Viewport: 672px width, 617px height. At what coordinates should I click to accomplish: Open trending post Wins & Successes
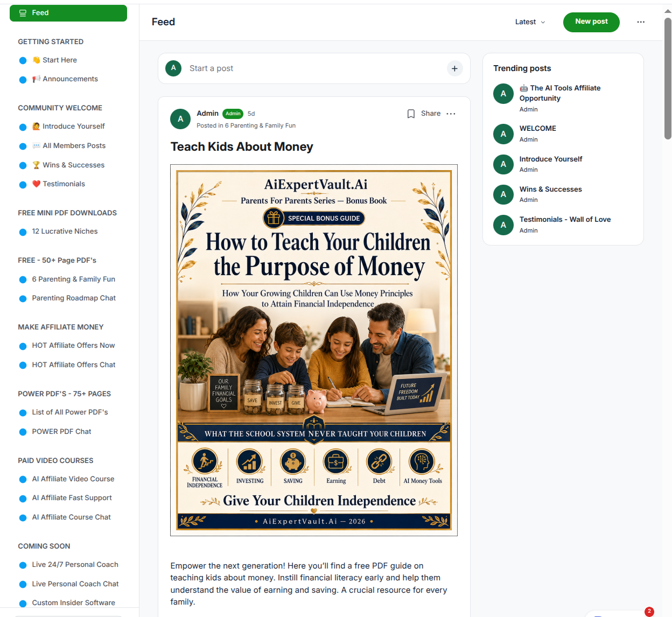point(550,190)
